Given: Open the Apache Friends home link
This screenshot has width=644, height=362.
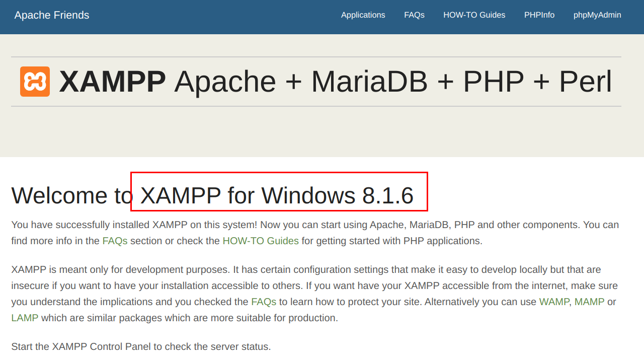Looking at the screenshot, I should [x=52, y=15].
